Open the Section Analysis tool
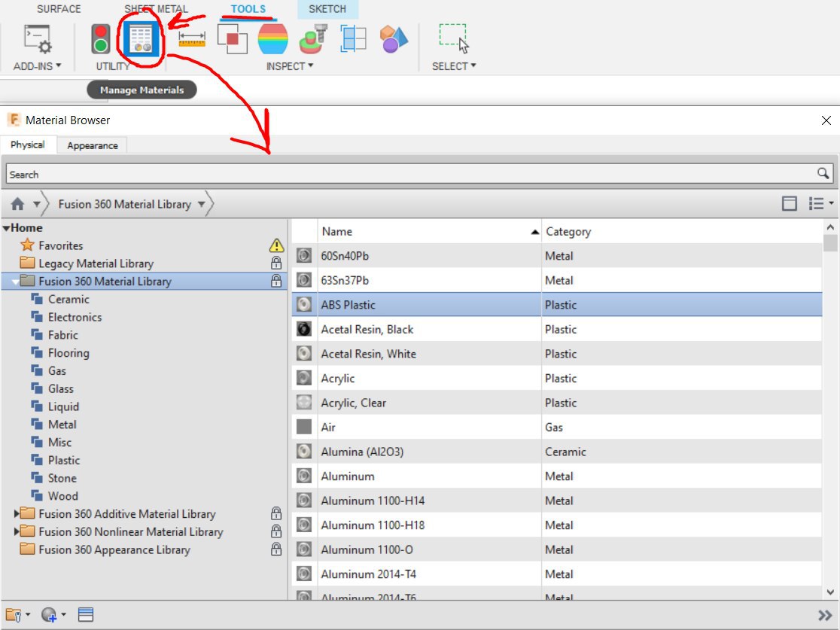840x630 pixels. pos(353,39)
